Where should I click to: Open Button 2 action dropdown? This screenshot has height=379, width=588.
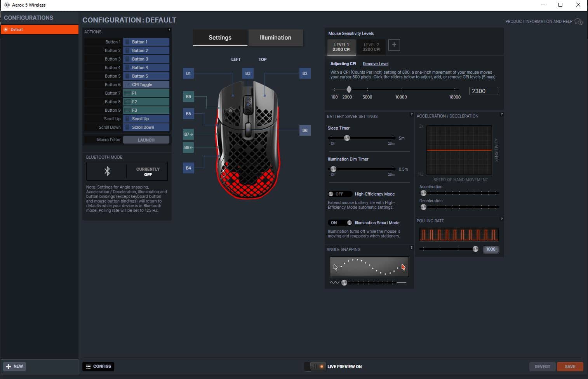pos(146,50)
